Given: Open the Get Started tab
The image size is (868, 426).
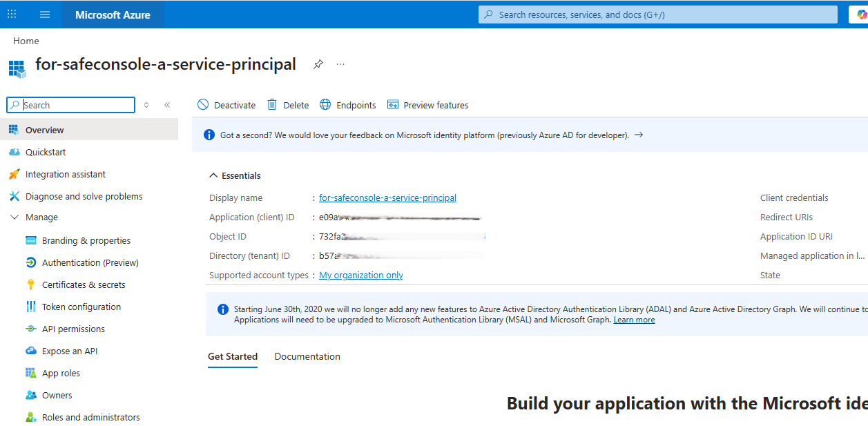Looking at the screenshot, I should 233,356.
